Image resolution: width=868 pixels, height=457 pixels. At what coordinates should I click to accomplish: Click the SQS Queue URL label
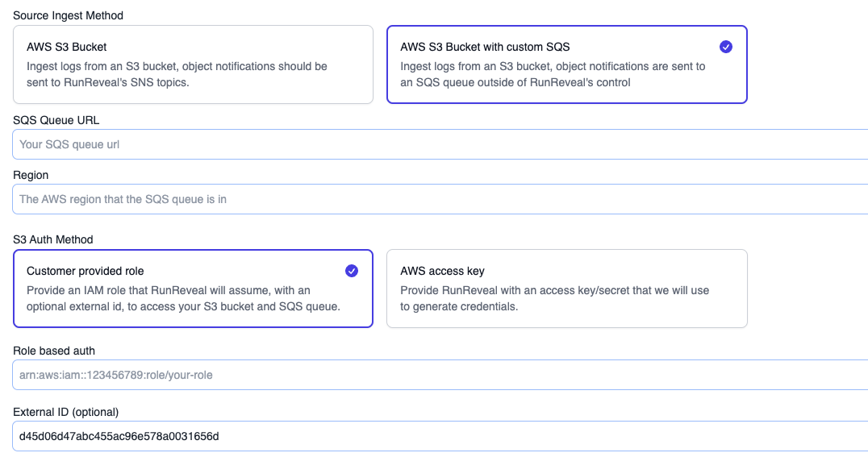[x=56, y=120]
